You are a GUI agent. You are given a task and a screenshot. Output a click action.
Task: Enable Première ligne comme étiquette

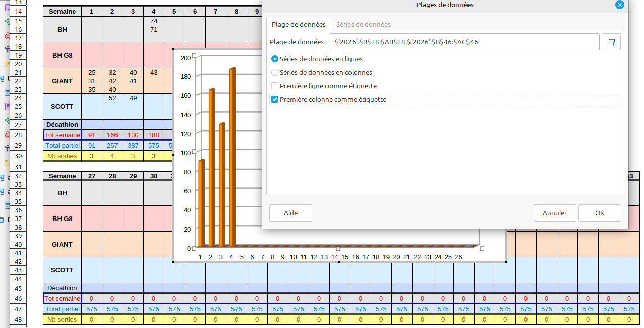[275, 86]
